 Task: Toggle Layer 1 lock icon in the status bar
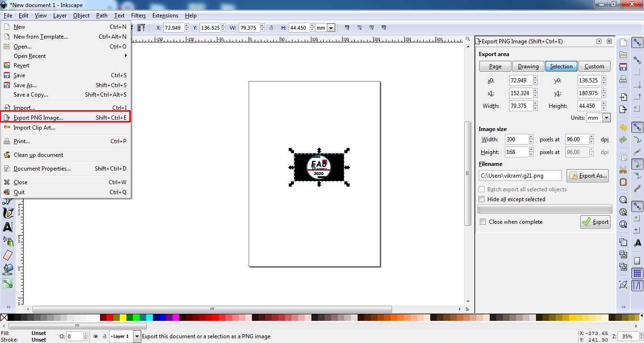click(x=104, y=336)
